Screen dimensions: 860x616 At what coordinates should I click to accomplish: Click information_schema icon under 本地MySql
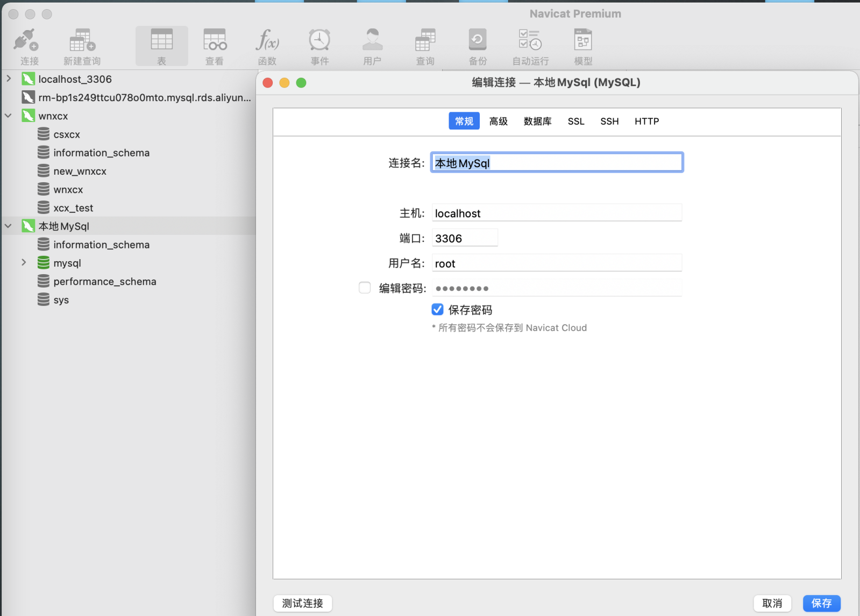pos(44,245)
